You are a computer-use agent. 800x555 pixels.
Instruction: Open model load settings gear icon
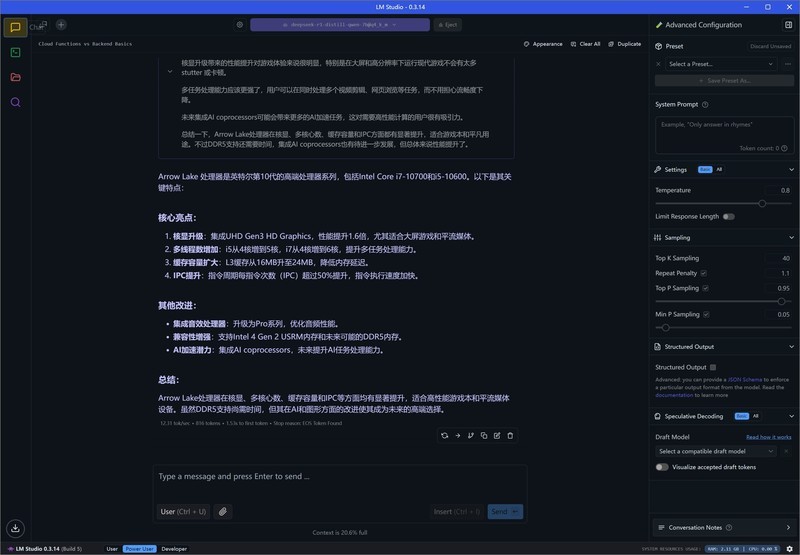coord(240,24)
